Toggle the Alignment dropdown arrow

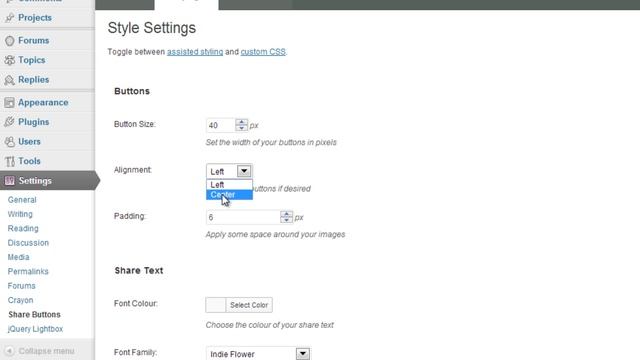pos(244,171)
